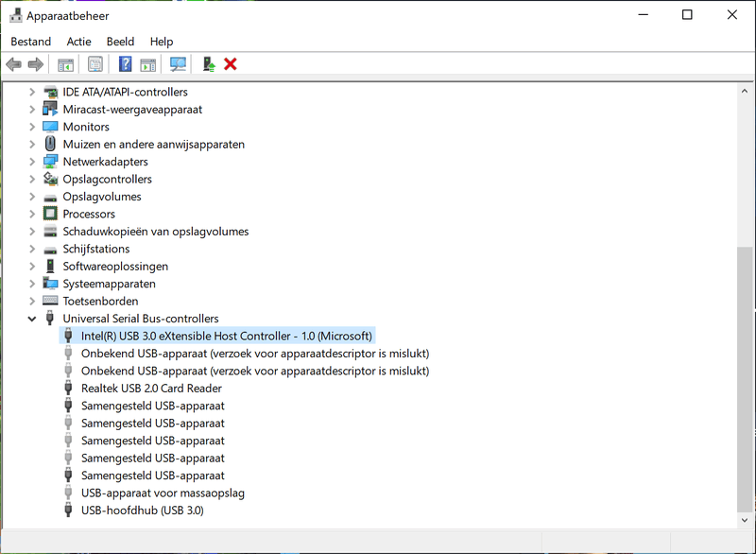Expand Netwerkadapters with its chevron
The height and width of the screenshot is (554, 756).
click(32, 162)
